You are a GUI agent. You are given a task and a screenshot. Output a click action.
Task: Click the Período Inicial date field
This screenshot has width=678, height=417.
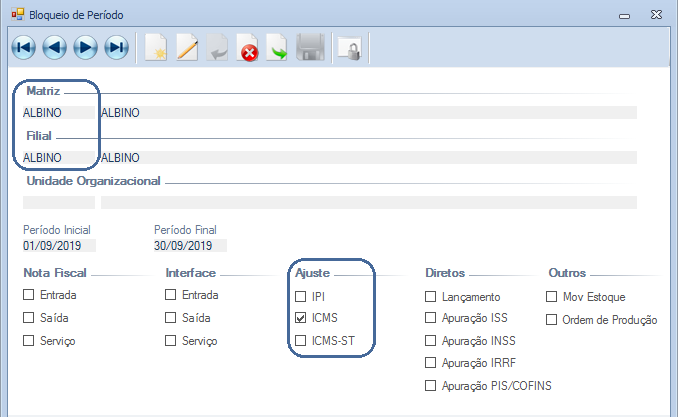click(x=59, y=246)
